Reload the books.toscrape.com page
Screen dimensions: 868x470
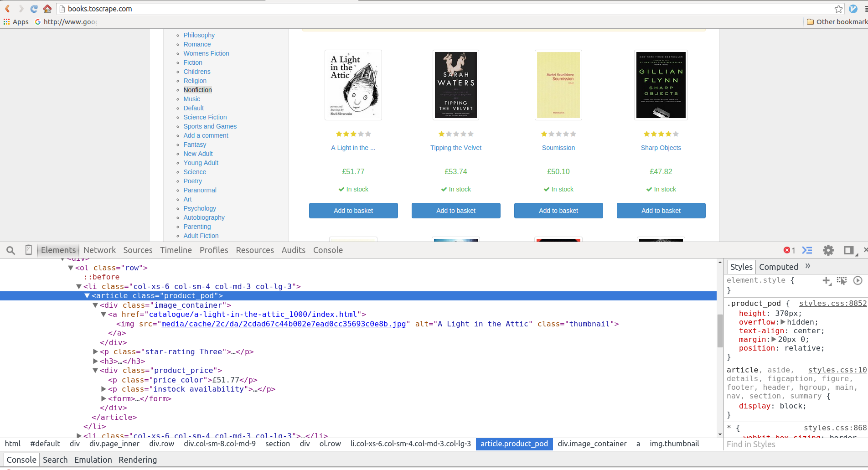(34, 9)
